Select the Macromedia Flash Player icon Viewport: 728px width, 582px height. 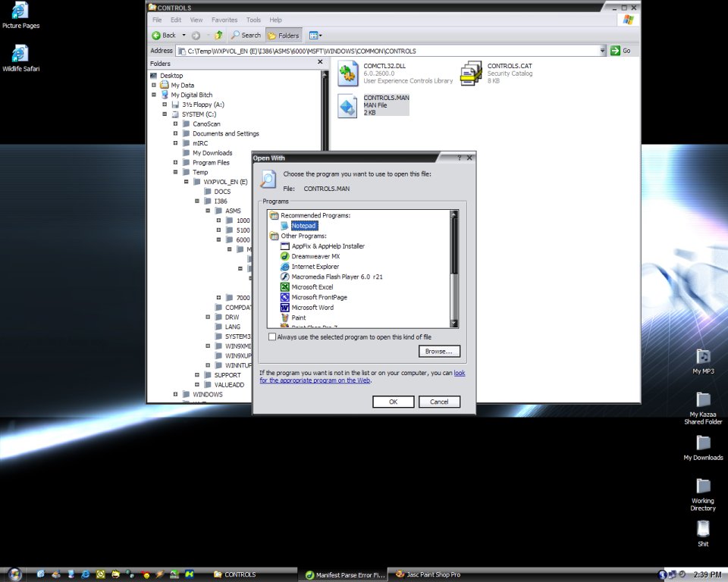[284, 277]
